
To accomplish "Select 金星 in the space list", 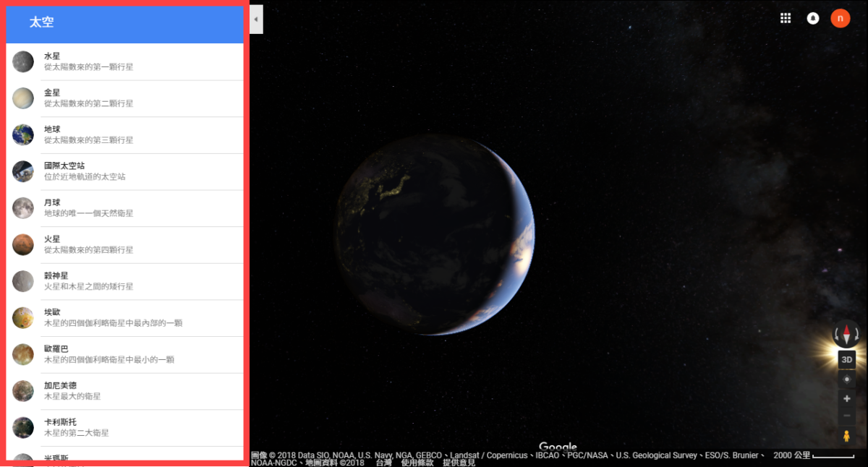I will [124, 98].
